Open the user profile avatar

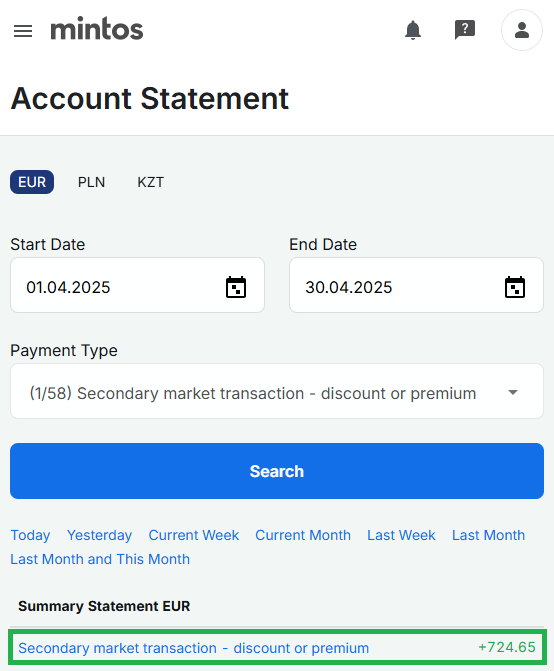[x=521, y=30]
